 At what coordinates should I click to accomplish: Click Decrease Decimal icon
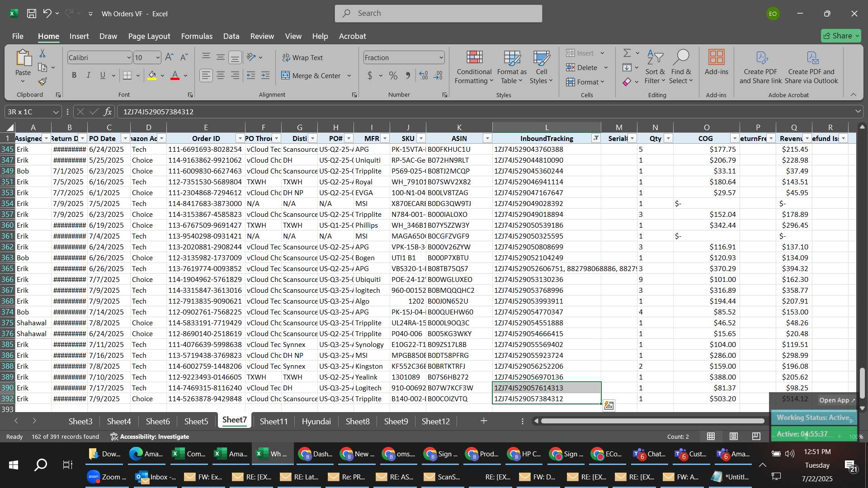pyautogui.click(x=438, y=75)
